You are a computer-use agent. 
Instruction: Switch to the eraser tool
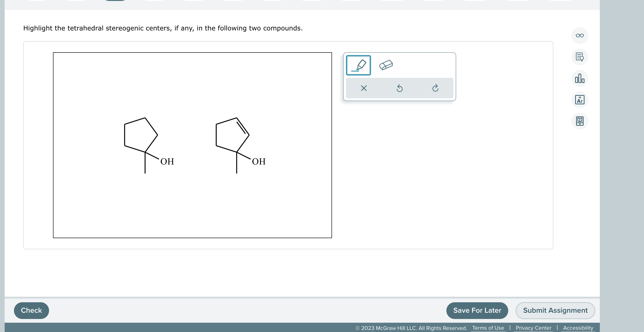point(386,65)
